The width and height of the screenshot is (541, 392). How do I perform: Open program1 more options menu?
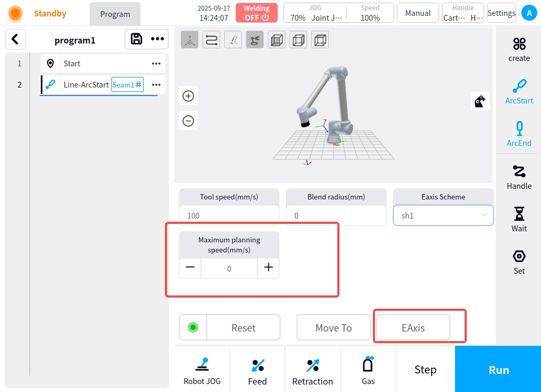click(x=157, y=39)
